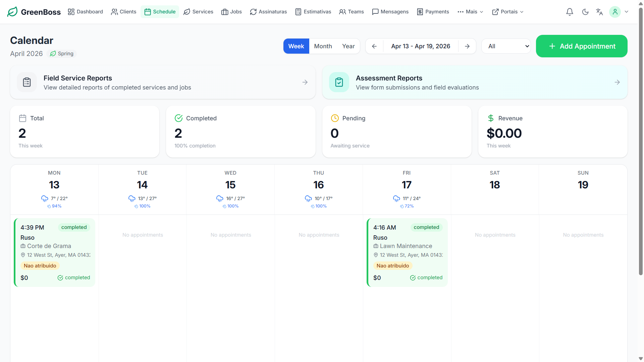Screen dimensions: 644x362
Task: Open Assessment Reports via the checklist icon
Action: (339, 82)
